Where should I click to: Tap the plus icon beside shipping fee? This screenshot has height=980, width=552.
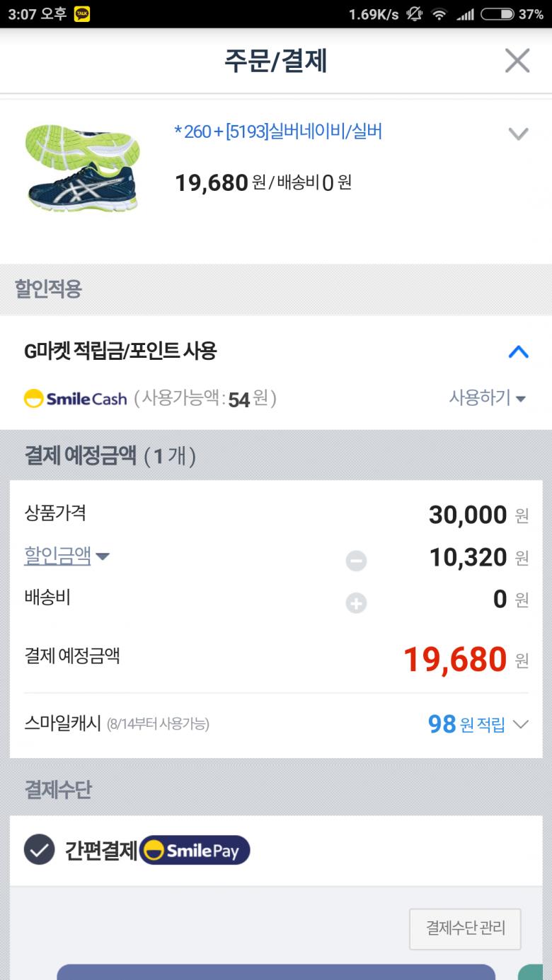356,603
